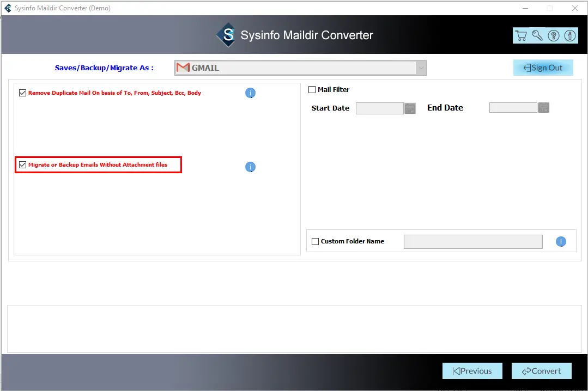Open the help question mark icon
This screenshot has width=588, height=391.
coord(554,35)
